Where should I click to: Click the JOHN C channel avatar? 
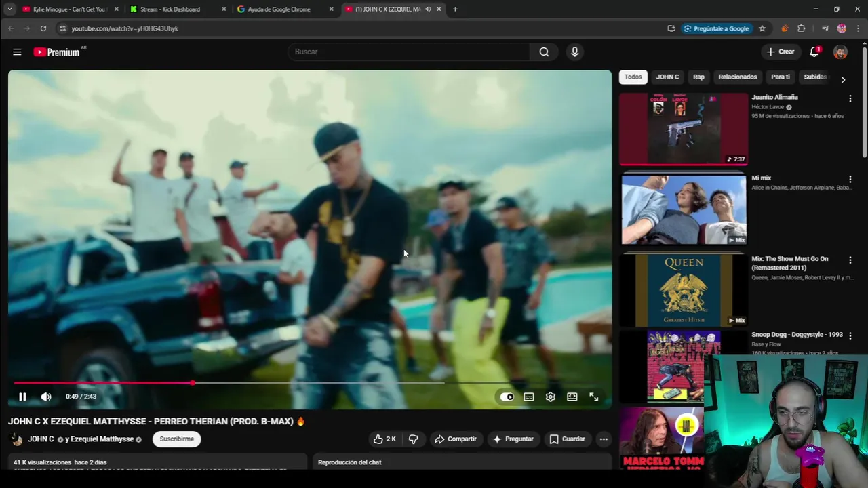tap(16, 439)
